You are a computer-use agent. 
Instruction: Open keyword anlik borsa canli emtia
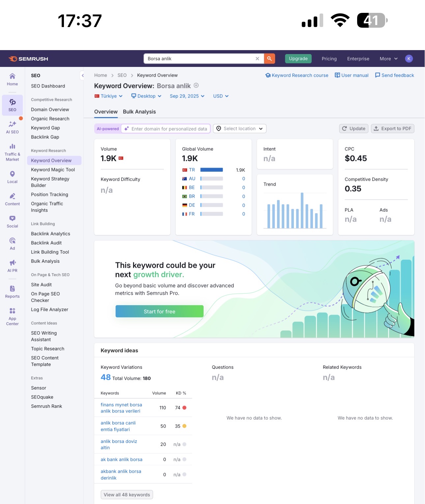118,426
